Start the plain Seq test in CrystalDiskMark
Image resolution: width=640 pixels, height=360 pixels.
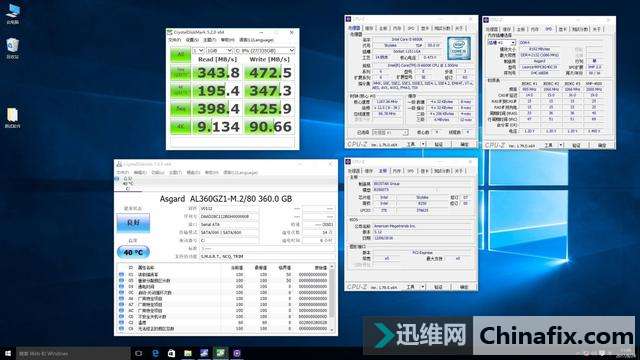[180, 109]
